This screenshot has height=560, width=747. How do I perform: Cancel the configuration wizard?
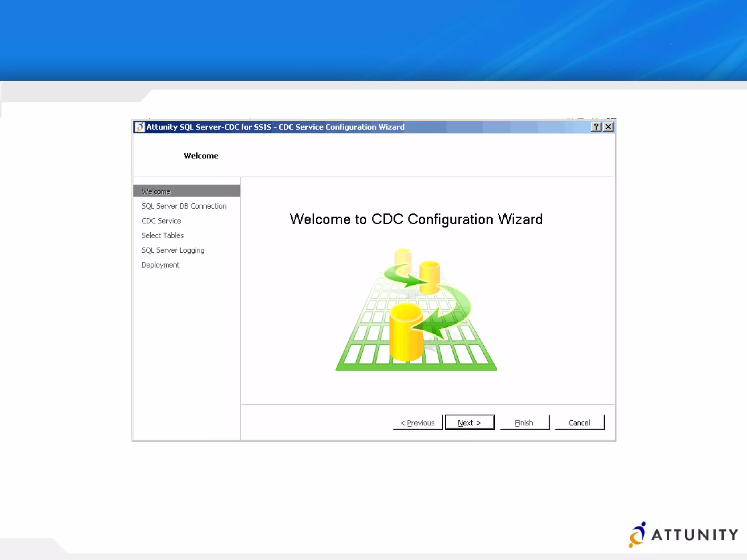click(x=579, y=423)
